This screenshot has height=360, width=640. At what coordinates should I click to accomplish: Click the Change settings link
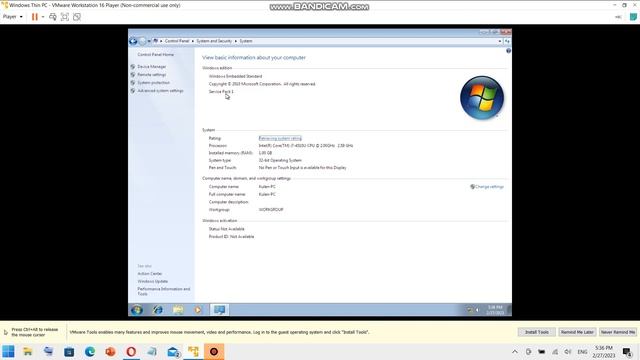point(489,187)
